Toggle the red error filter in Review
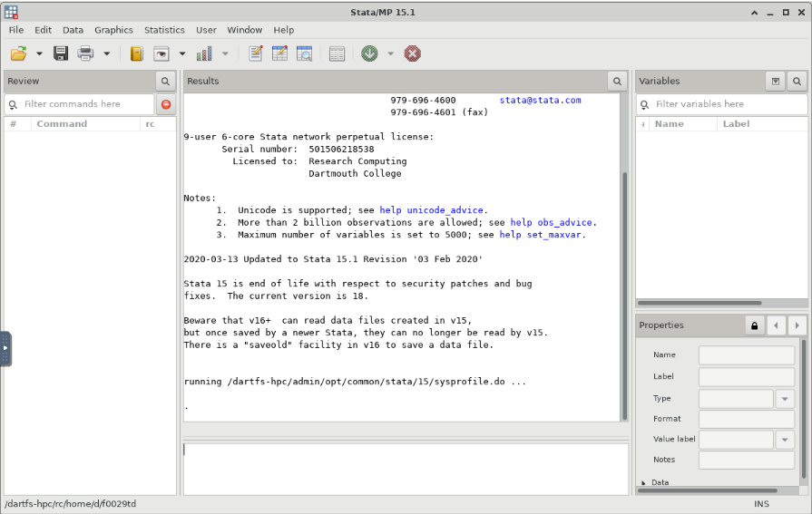The width and height of the screenshot is (812, 514). [166, 104]
